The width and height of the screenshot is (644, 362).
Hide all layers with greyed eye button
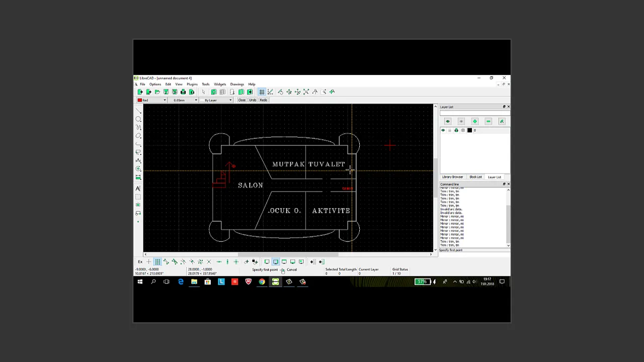461,121
